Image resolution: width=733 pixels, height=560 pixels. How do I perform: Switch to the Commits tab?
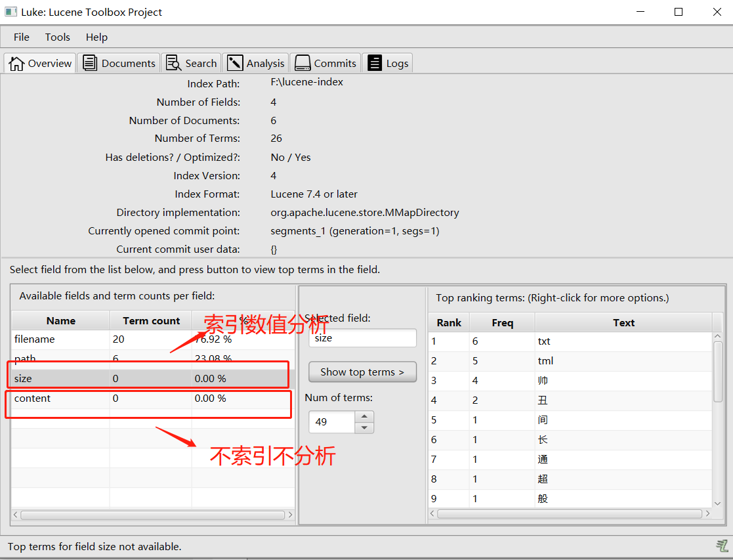(x=325, y=63)
